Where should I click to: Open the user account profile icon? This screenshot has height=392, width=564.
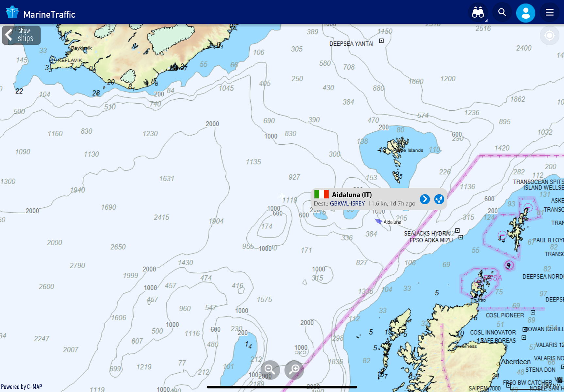525,13
